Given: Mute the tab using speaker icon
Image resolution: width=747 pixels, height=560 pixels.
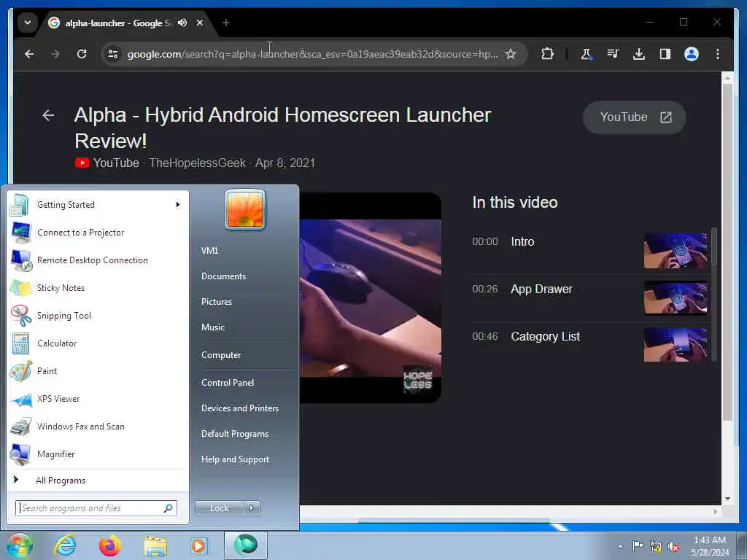Looking at the screenshot, I should click(182, 23).
